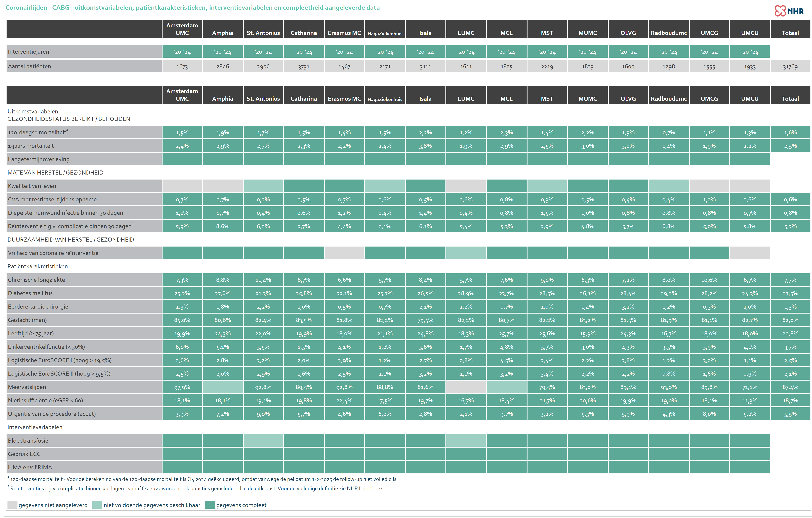This screenshot has width=812, height=518.
Task: Click the light gray 'gegevens niet aangeleverd' legend swatch
Action: click(x=12, y=505)
